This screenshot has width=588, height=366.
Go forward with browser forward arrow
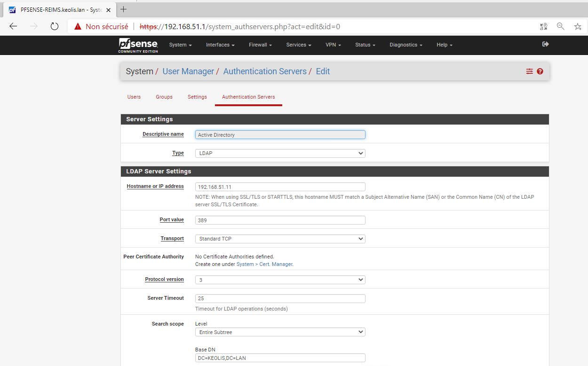[34, 26]
